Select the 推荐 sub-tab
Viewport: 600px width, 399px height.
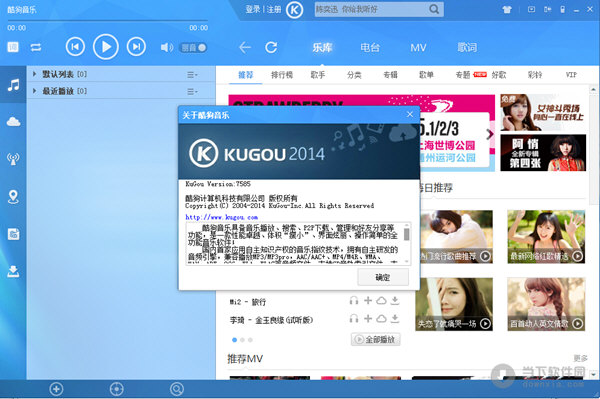(x=246, y=75)
